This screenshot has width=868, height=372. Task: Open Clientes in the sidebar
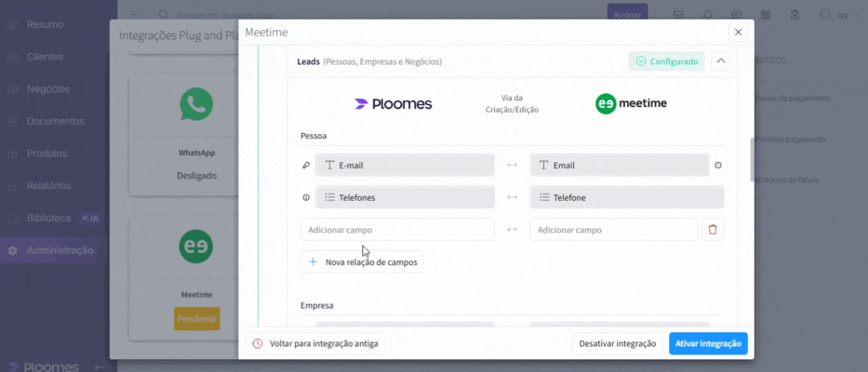pos(45,57)
